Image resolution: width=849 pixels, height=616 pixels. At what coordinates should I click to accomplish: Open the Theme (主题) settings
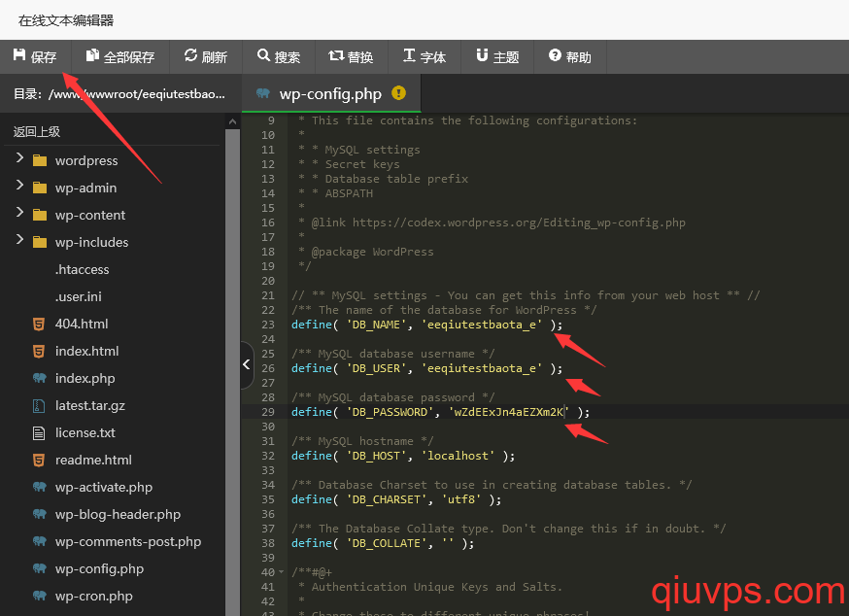click(497, 56)
